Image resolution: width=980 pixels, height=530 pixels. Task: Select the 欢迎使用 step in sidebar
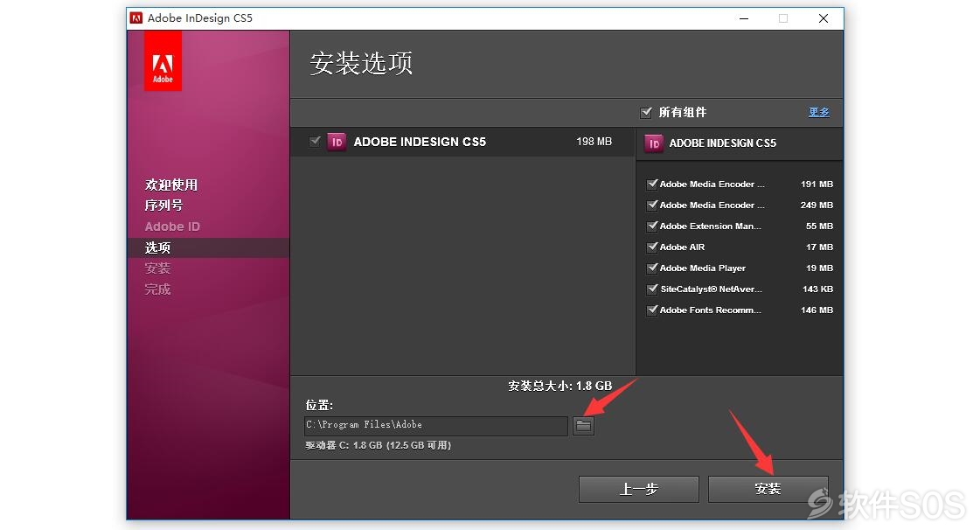tap(171, 185)
